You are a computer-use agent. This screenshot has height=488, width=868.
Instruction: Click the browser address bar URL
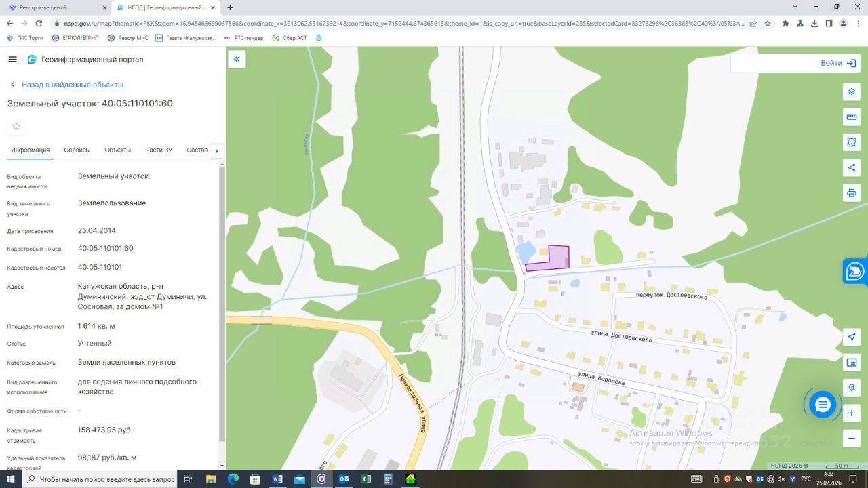(x=406, y=23)
